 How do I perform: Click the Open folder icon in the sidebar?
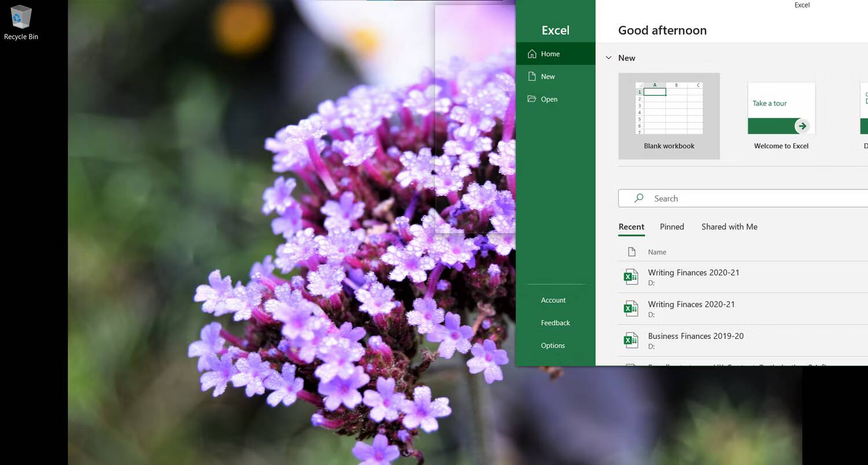(x=532, y=98)
